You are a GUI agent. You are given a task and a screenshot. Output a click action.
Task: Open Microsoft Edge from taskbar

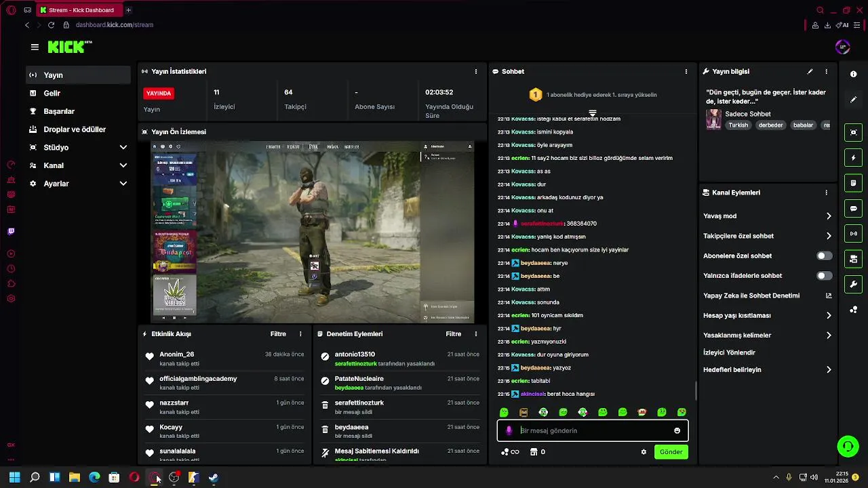94,478
